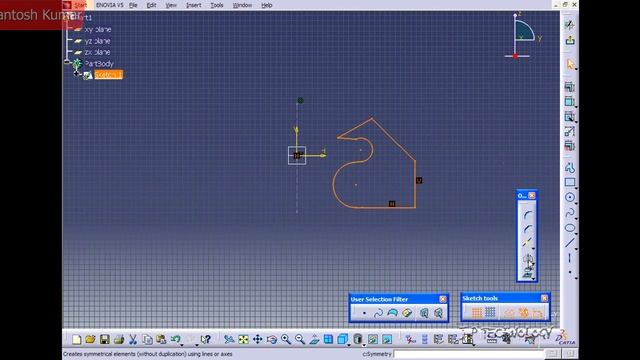640x360 pixels.
Task: Click the Undo arrow icon
Action: (176, 340)
